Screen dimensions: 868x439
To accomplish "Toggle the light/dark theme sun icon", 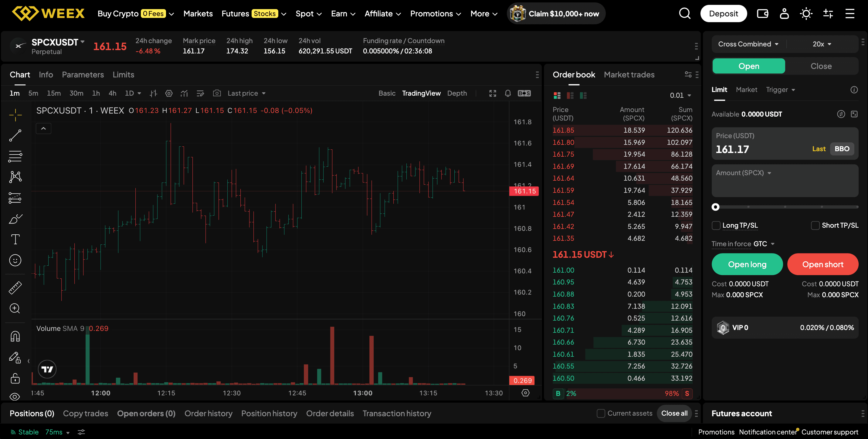I will (x=806, y=13).
